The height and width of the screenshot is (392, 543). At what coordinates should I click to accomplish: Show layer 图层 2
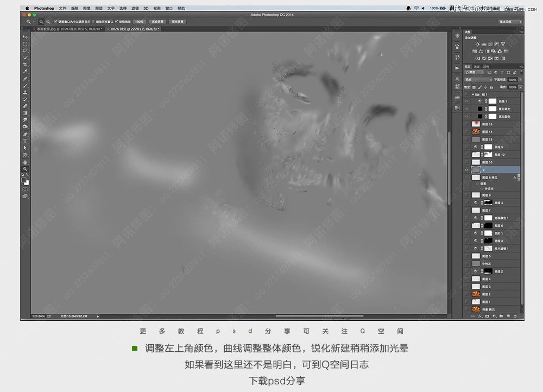pos(467,294)
